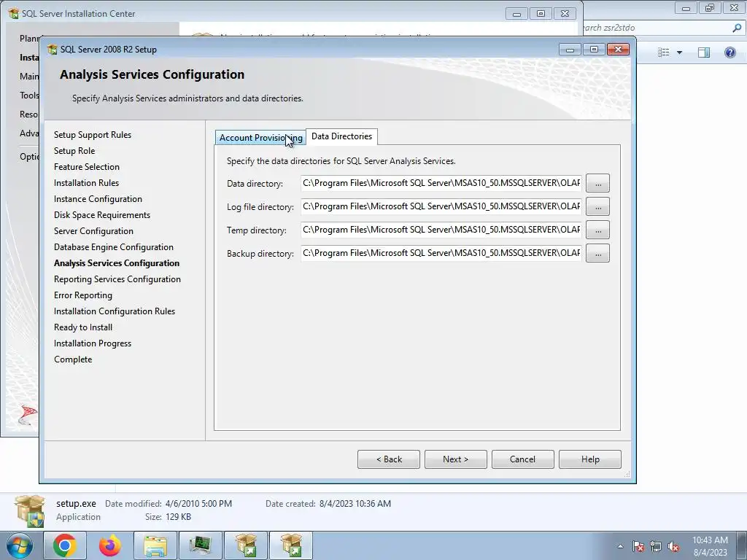Click Setup Support Rules step

click(93, 135)
